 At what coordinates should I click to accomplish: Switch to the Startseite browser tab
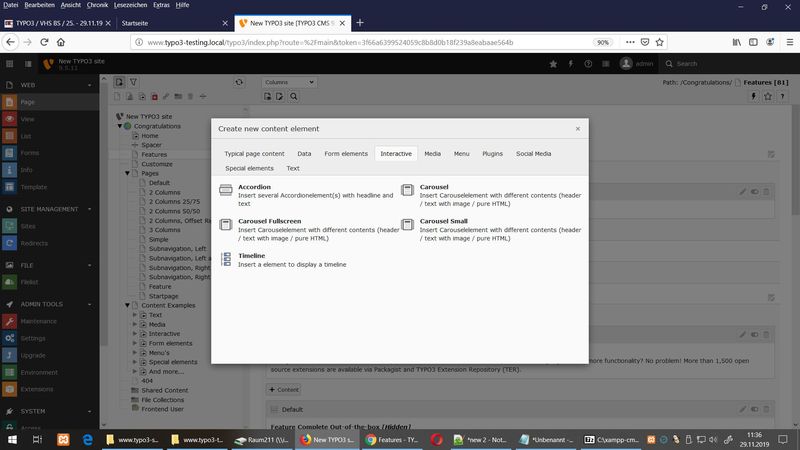click(x=174, y=23)
